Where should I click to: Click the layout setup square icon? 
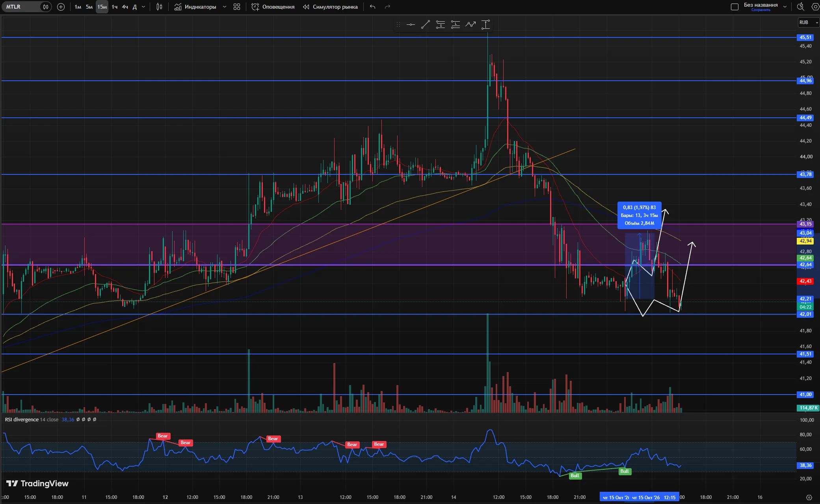(734, 7)
